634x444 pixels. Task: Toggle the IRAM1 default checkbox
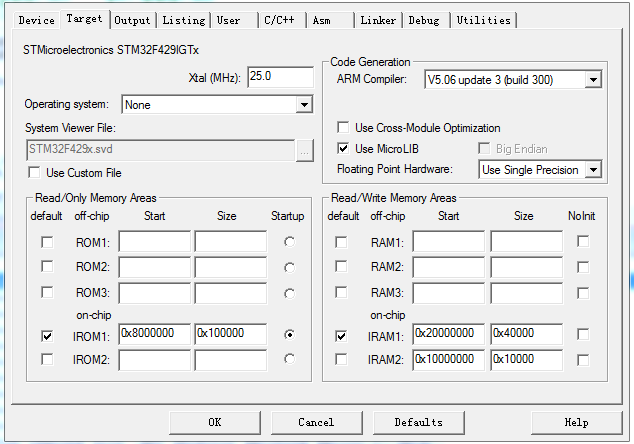point(341,336)
